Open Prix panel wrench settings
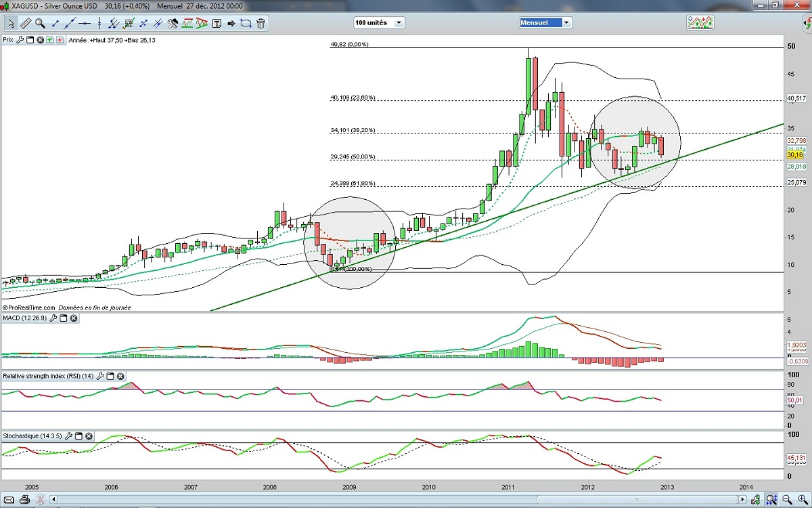The height and width of the screenshot is (508, 812). 20,40
